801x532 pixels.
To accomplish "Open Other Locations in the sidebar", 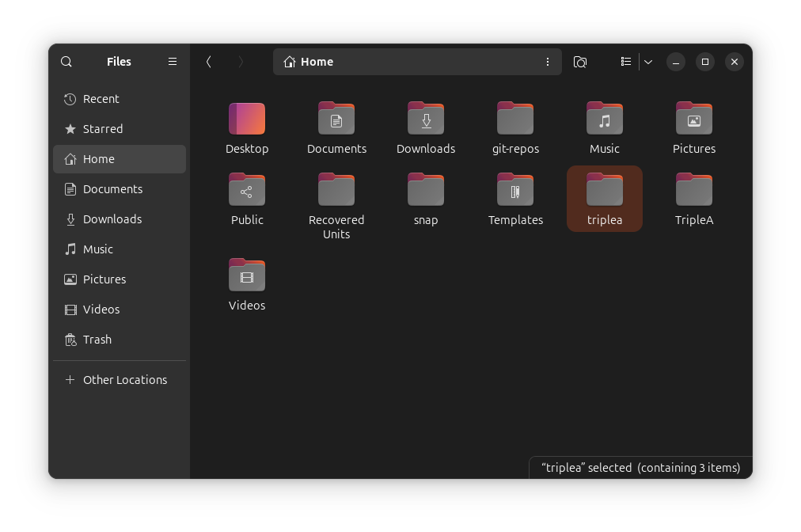I will click(x=120, y=380).
